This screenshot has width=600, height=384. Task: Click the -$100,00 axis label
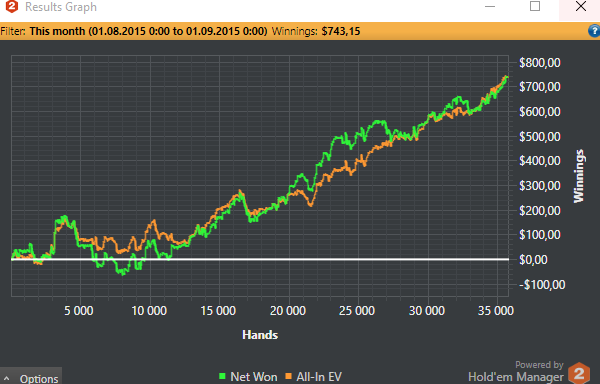[542, 285]
